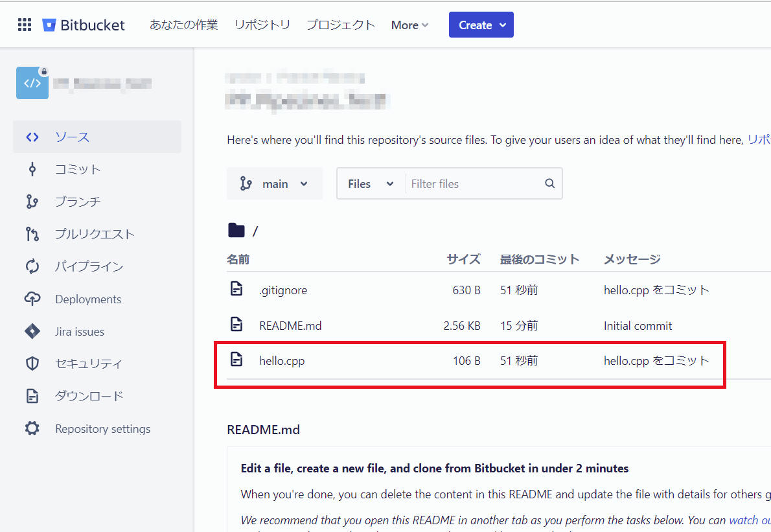Screen dimensions: 771x532
Task: Click the コミット sidebar icon
Action: 32,170
